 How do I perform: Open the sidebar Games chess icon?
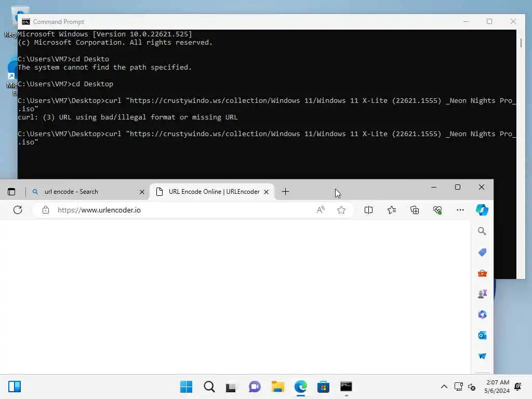[482, 294]
